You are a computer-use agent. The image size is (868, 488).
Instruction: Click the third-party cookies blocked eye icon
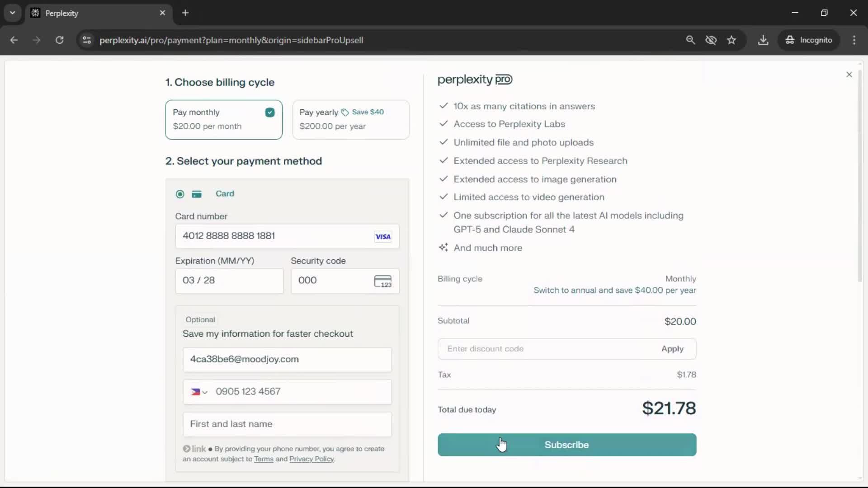(x=711, y=40)
